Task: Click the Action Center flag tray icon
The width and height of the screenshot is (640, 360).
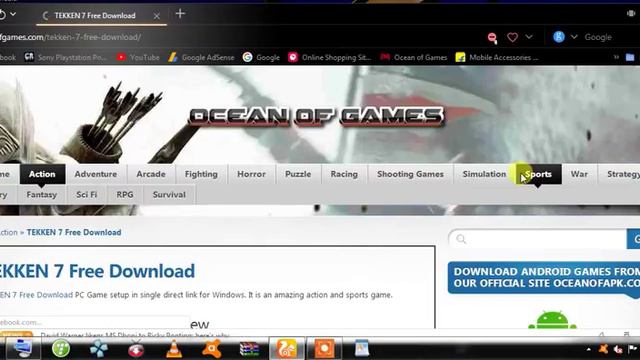Action: pyautogui.click(x=633, y=349)
